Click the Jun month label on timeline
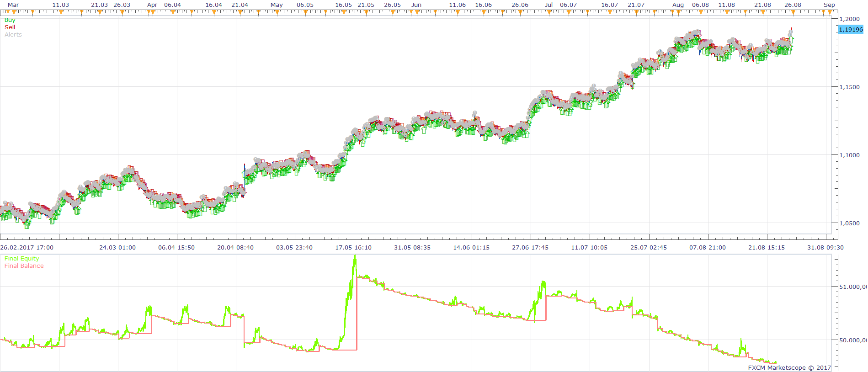 (x=416, y=5)
